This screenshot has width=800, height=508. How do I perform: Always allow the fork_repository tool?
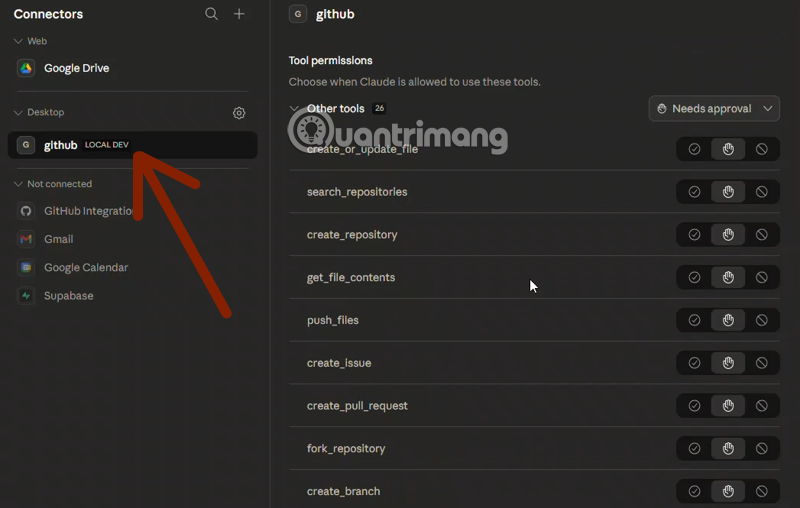pyautogui.click(x=694, y=449)
